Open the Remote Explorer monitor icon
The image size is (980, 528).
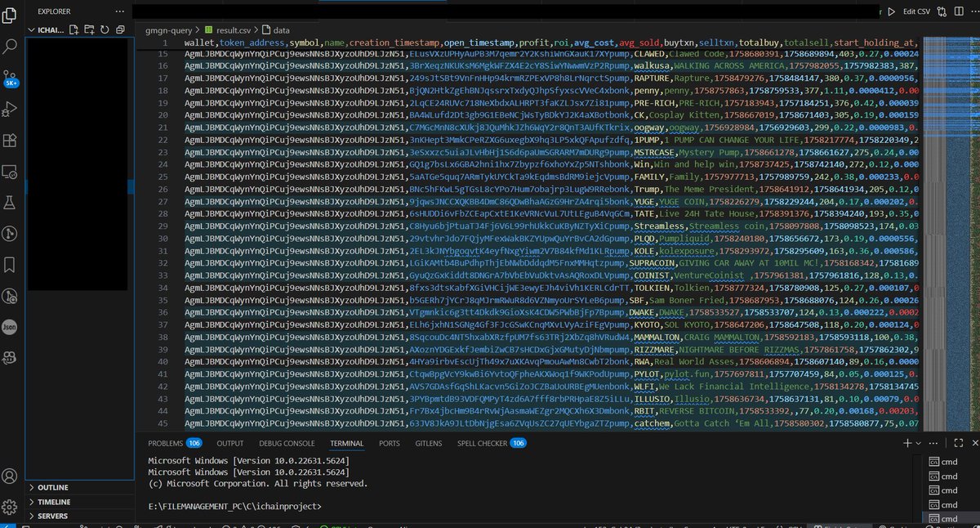[10, 172]
